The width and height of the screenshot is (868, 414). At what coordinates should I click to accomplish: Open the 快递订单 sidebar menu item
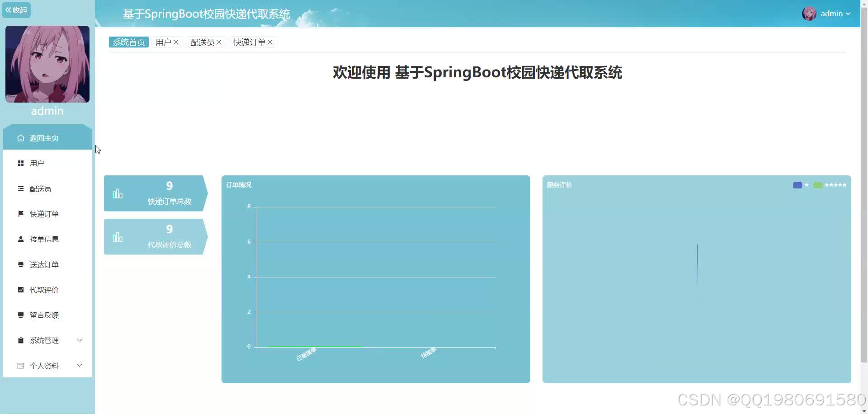click(x=47, y=214)
